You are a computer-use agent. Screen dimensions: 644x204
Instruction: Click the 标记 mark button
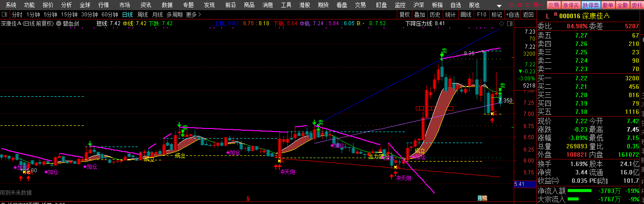[x=497, y=15]
